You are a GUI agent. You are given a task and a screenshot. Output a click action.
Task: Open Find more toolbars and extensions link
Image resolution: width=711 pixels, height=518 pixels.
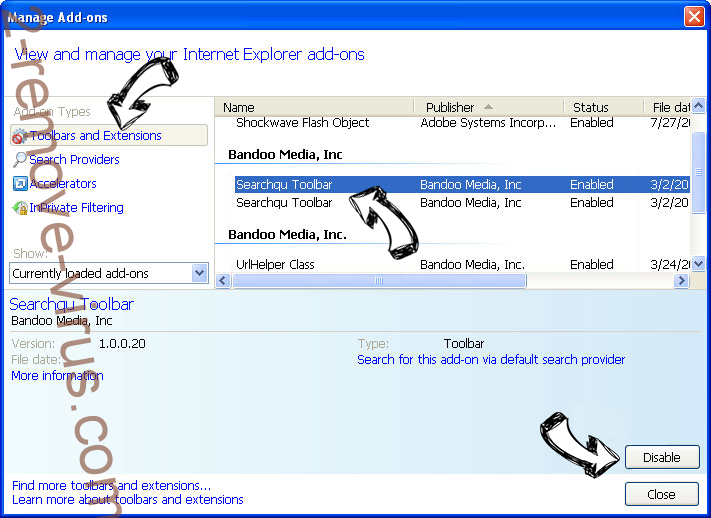pyautogui.click(x=112, y=485)
